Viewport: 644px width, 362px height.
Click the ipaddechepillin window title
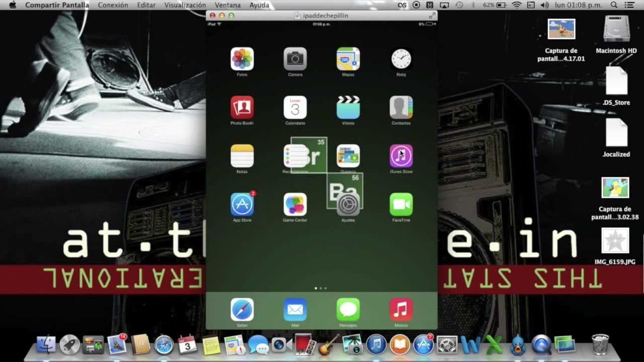coord(326,16)
